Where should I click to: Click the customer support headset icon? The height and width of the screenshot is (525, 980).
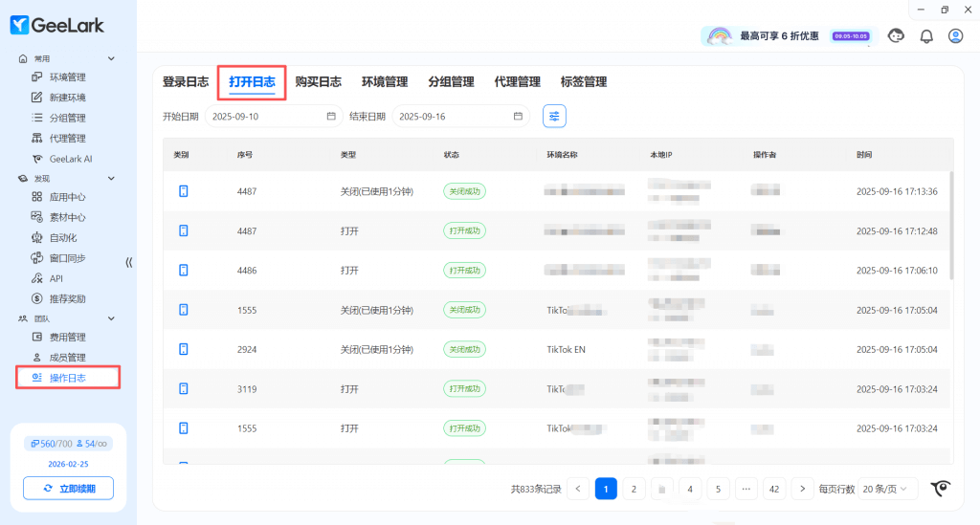896,36
